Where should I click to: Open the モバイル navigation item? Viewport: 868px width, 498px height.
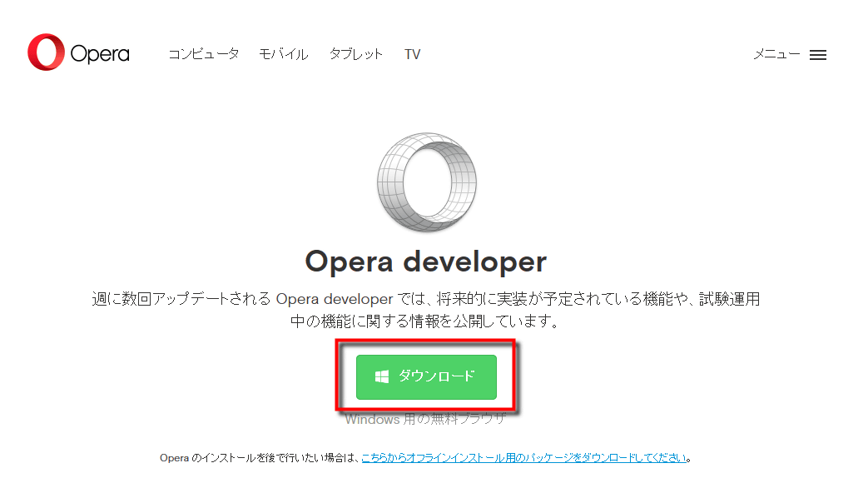(284, 54)
